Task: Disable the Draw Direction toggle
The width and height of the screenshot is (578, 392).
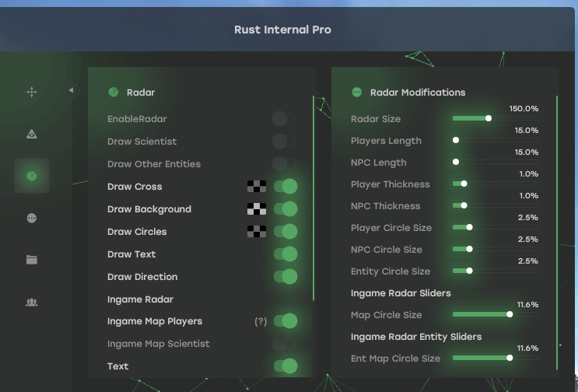Action: click(x=285, y=277)
